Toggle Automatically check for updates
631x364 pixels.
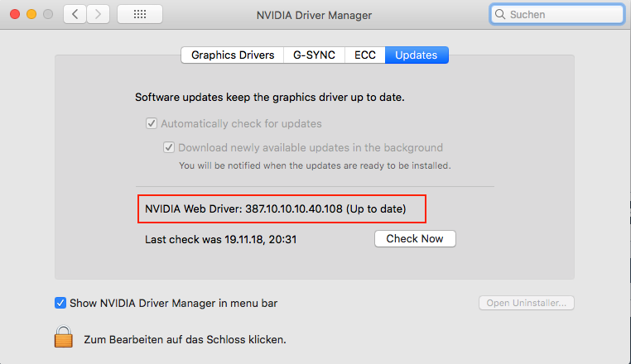(152, 123)
